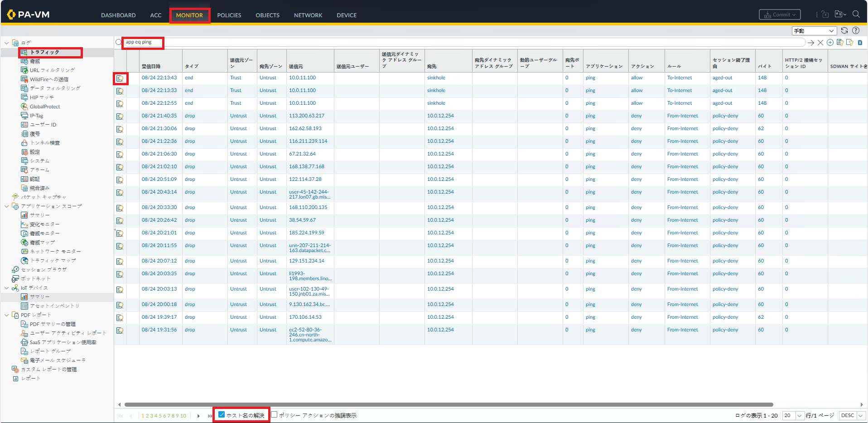Screen dimensions: 868x423
Task: Clear the log filter with X icon
Action: point(820,43)
